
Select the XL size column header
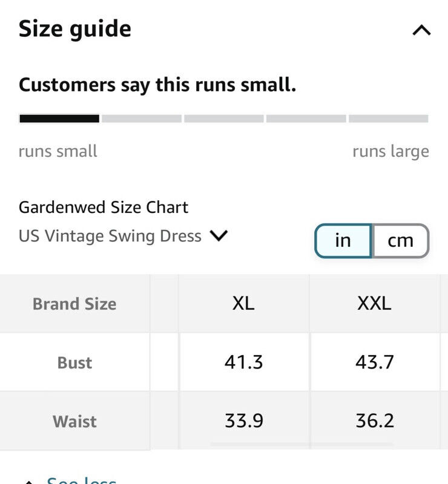pos(243,303)
